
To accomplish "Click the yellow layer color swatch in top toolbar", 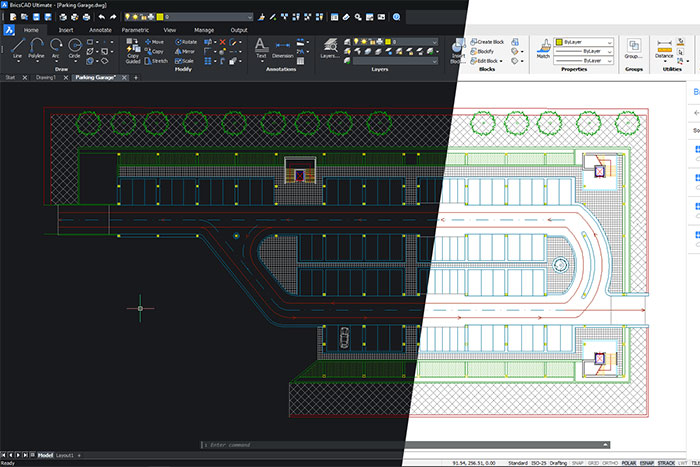I will coord(160,17).
